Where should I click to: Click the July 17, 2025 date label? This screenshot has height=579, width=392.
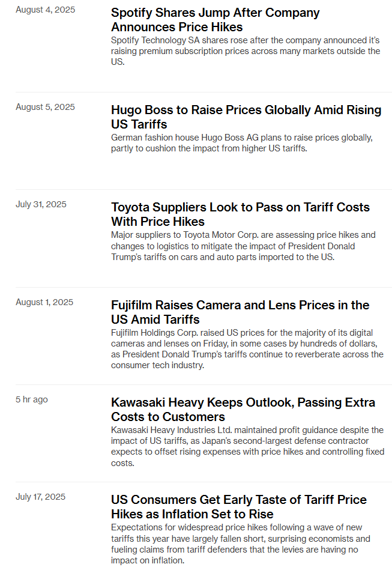point(41,497)
